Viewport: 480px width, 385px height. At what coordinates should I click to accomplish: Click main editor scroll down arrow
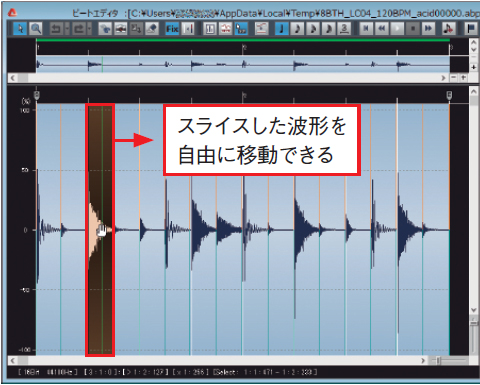(474, 310)
